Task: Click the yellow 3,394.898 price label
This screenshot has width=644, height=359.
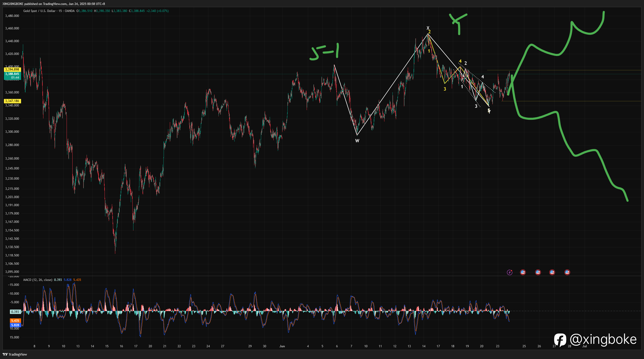Action: tap(12, 70)
